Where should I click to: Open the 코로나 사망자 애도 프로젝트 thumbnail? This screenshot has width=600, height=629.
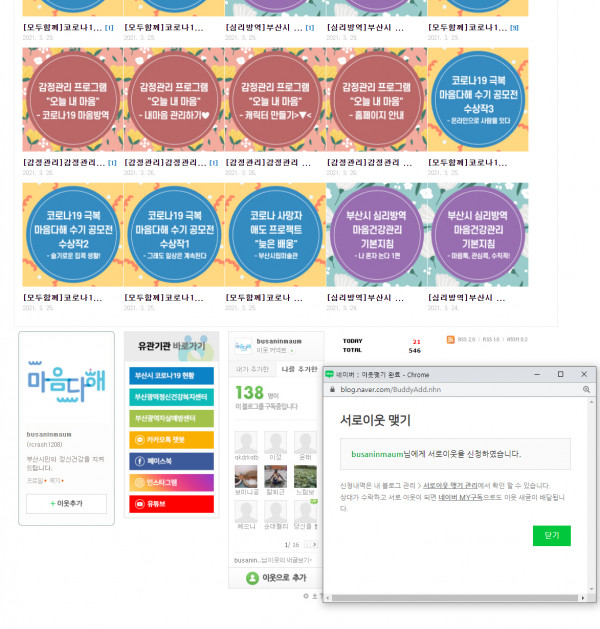pyautogui.click(x=275, y=231)
